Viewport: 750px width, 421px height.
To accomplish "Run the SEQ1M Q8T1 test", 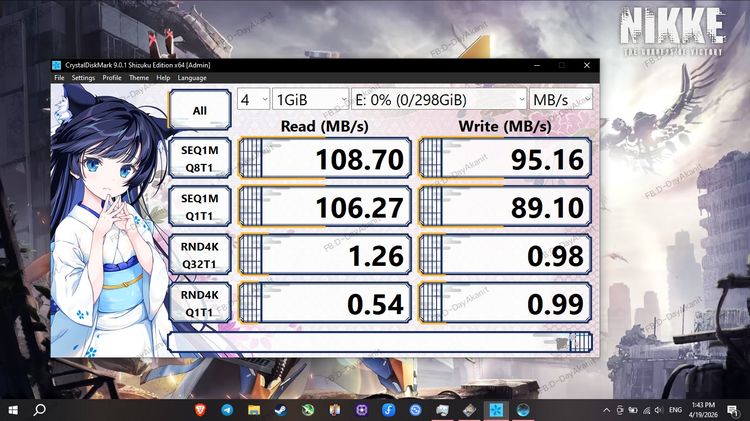I will pyautogui.click(x=199, y=158).
